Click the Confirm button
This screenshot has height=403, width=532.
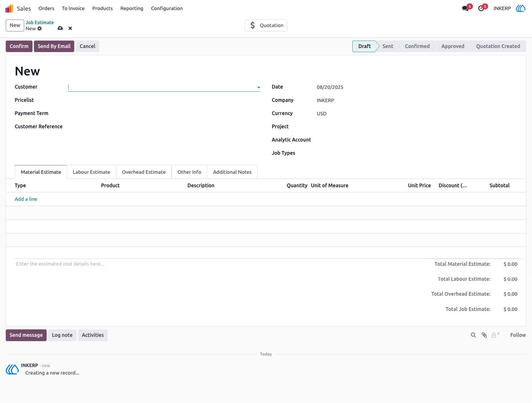point(19,46)
